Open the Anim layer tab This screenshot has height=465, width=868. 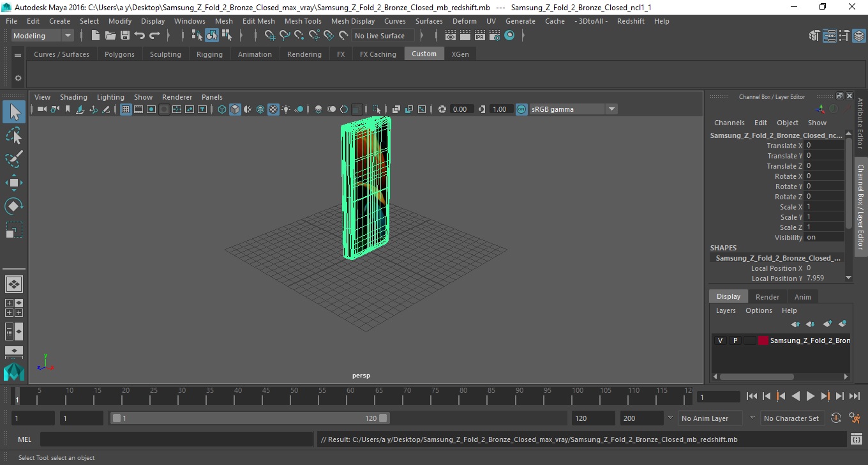803,297
